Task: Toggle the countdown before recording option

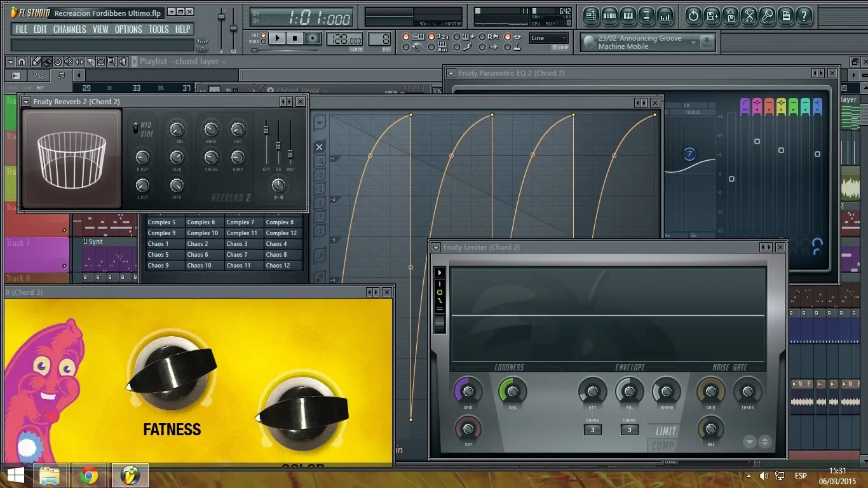Action: pyautogui.click(x=431, y=37)
